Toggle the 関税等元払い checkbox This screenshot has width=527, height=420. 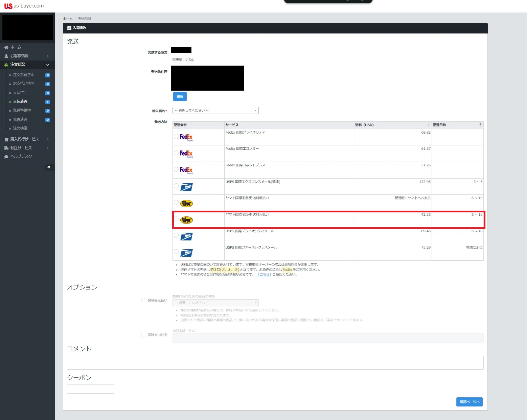click(x=144, y=301)
